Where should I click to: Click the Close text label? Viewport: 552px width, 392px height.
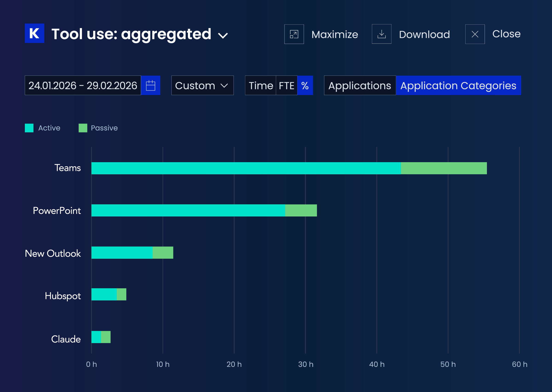click(506, 34)
